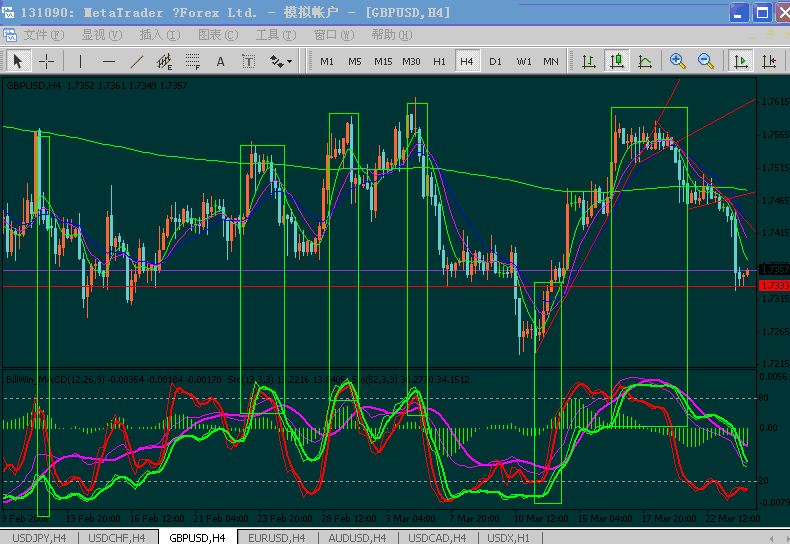Switch chart to line chart mode
The image size is (790, 544).
click(645, 61)
